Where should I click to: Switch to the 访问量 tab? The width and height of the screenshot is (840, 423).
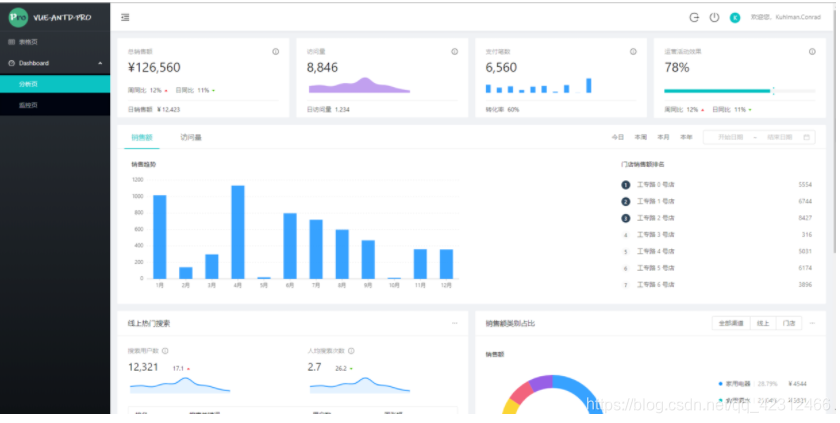191,138
